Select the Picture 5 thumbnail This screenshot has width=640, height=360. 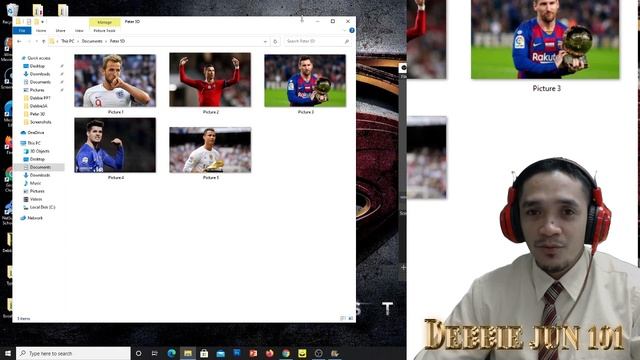coord(210,150)
